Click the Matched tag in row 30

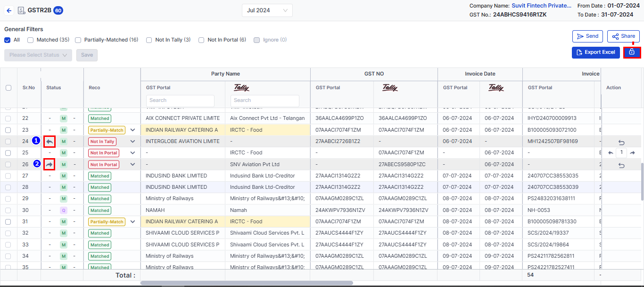click(x=100, y=210)
